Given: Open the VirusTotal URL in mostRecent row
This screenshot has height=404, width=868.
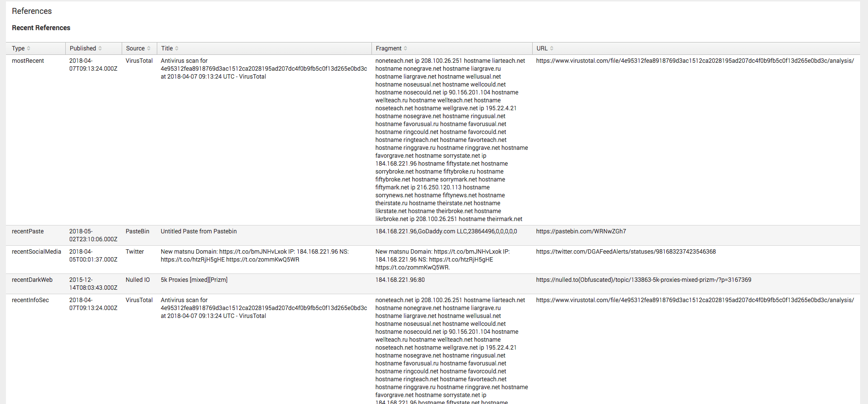Looking at the screenshot, I should pyautogui.click(x=695, y=61).
